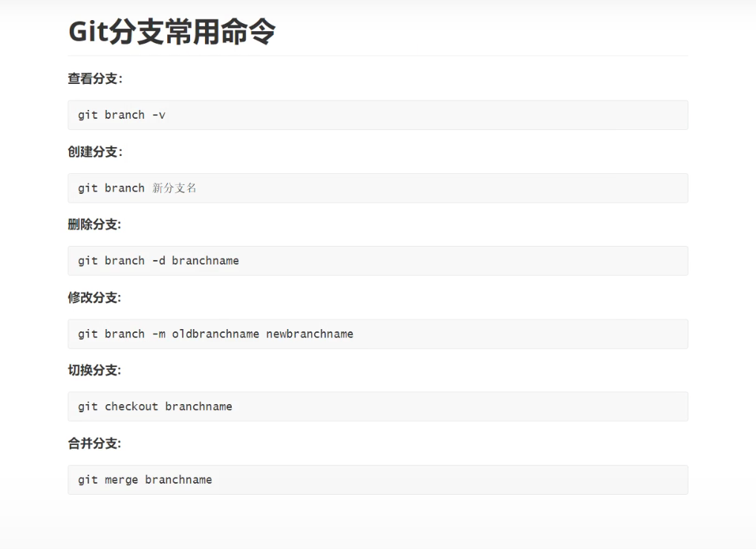Click the code "git merge branchname"
This screenshot has width=756, height=549.
(x=145, y=480)
